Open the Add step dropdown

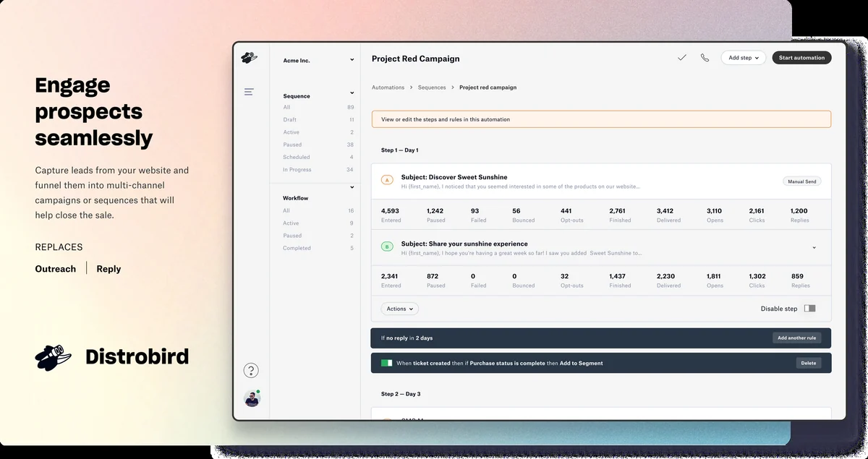[744, 58]
